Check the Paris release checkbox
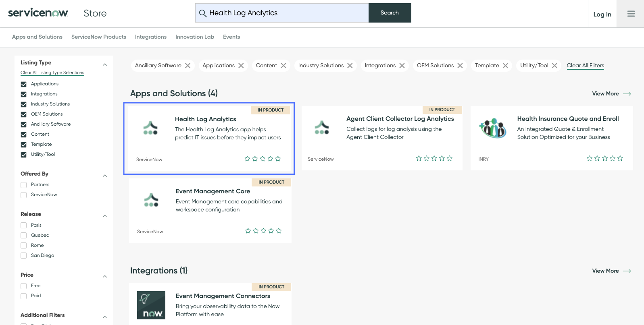The width and height of the screenshot is (644, 325). pyautogui.click(x=24, y=226)
